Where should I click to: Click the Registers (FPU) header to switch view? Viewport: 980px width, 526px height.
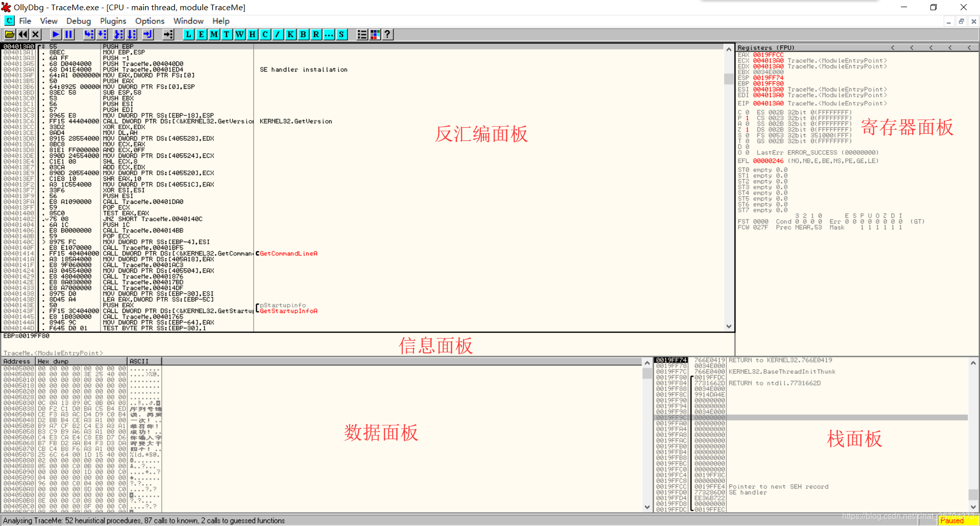tap(766, 47)
